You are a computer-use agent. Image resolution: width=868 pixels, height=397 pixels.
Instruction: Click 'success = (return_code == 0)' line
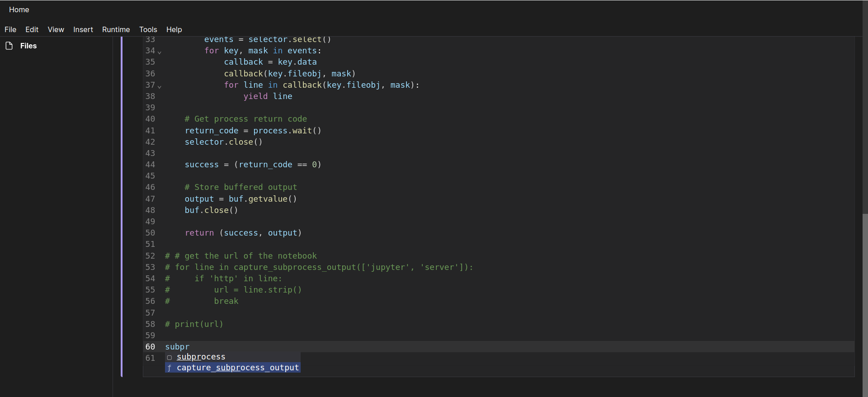coord(253,165)
